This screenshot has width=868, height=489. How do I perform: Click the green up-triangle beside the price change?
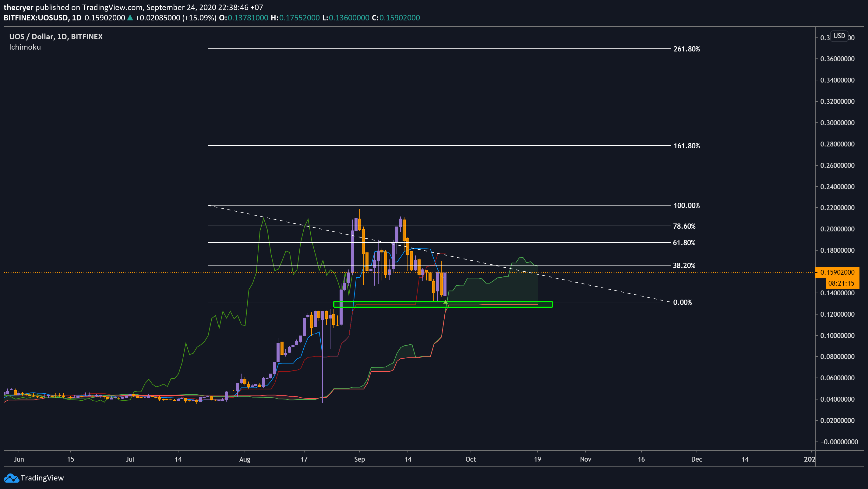(130, 18)
